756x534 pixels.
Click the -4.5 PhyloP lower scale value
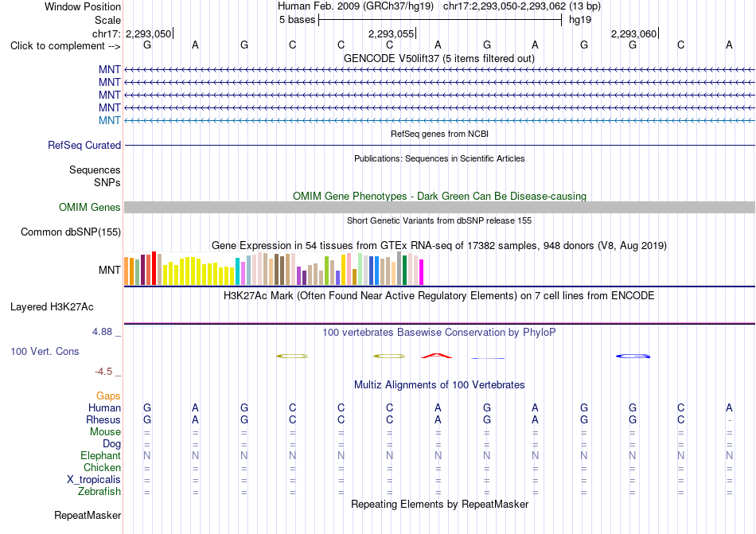click(x=103, y=371)
